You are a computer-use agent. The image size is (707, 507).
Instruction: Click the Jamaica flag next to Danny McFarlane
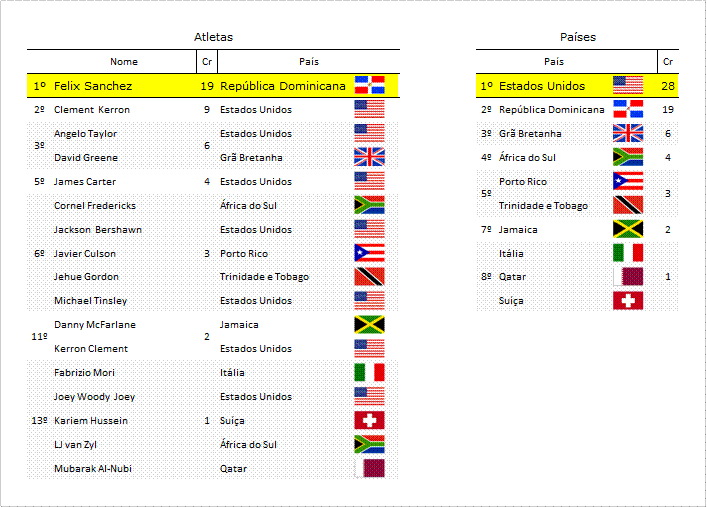369,324
